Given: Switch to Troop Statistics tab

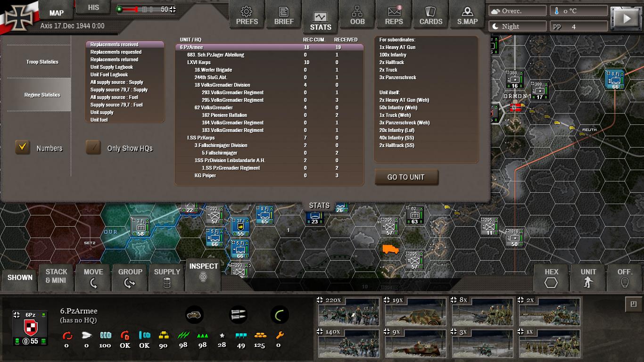Looking at the screenshot, I should [42, 62].
